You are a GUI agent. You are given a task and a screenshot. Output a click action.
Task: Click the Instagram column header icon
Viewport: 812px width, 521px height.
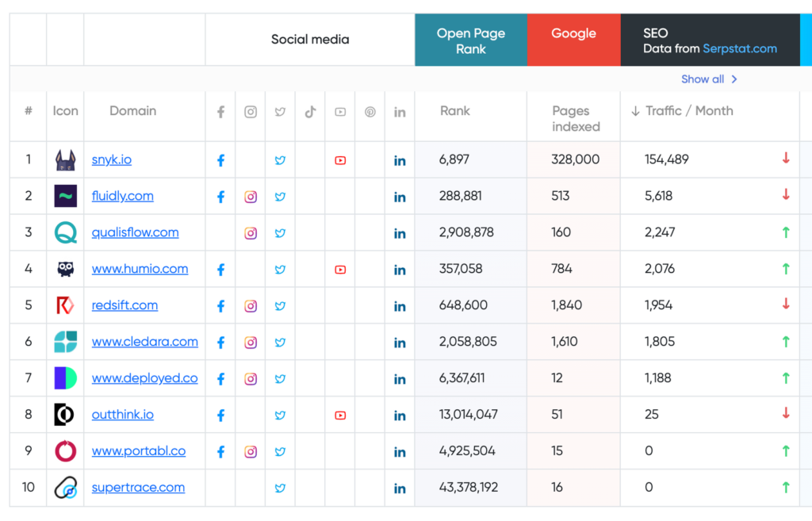click(251, 112)
